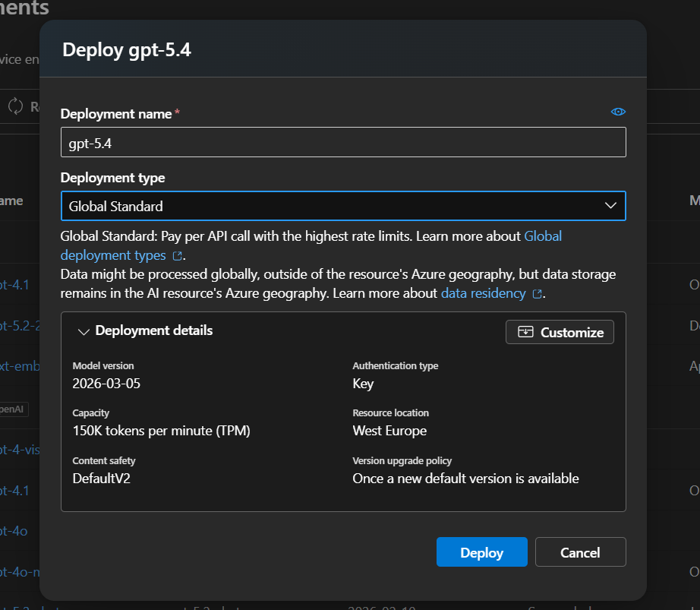Click 'Once a new default version is available' text
This screenshot has width=700, height=610.
[465, 479]
